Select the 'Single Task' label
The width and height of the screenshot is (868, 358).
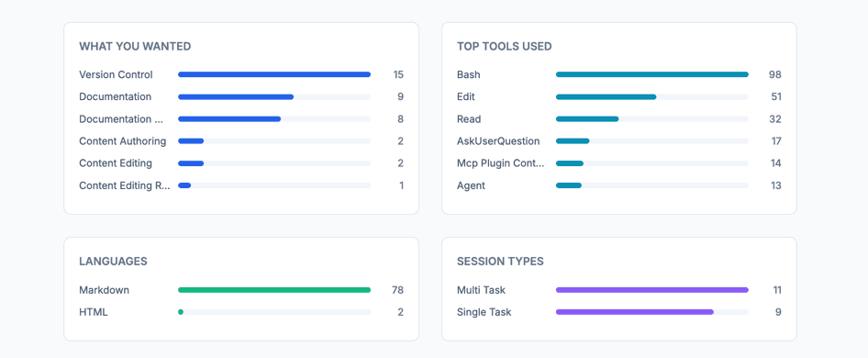[x=484, y=312]
